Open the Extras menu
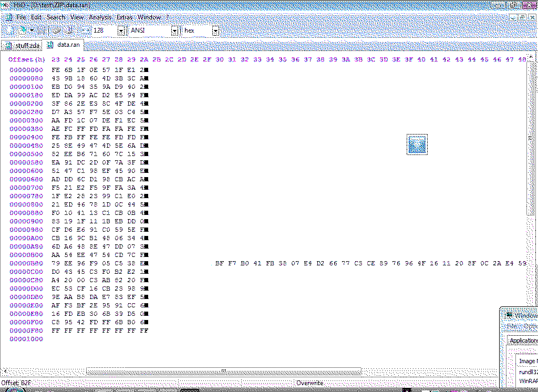This screenshot has height=392, width=538. coord(124,17)
